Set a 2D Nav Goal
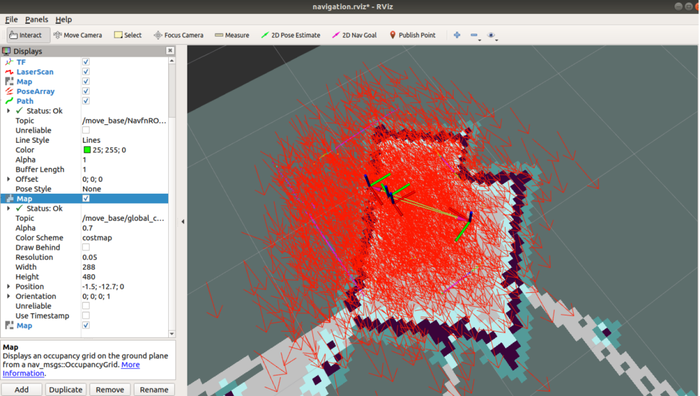The image size is (700, 396). pos(354,35)
